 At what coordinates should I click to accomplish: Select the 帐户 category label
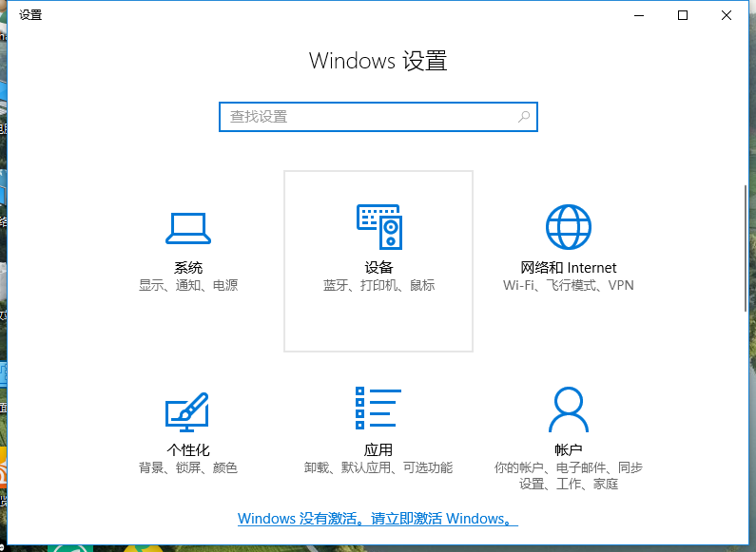coord(569,450)
